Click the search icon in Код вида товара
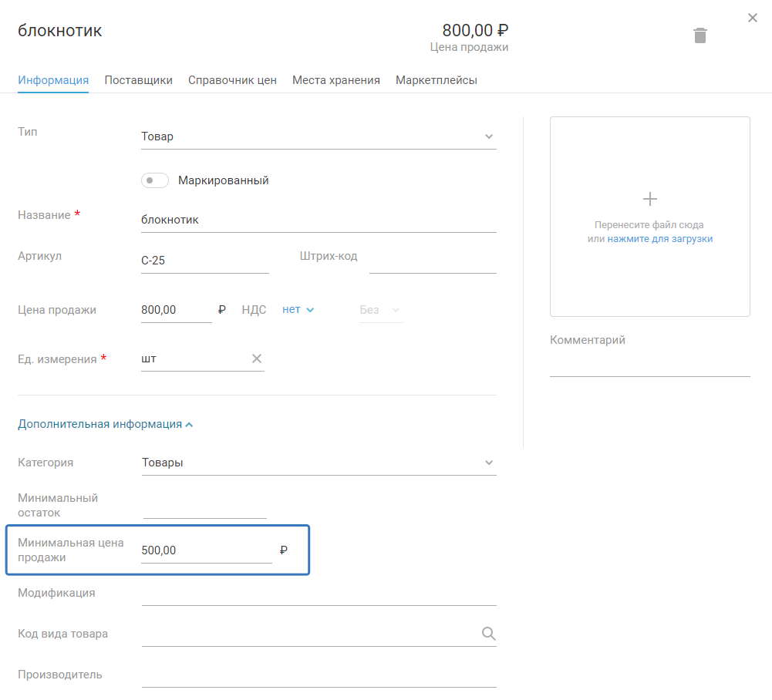 (488, 634)
